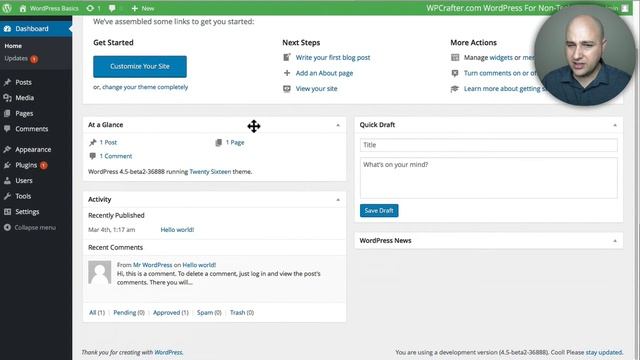The height and width of the screenshot is (360, 640).
Task: Click the widgets icon under More Actions
Action: (455, 58)
